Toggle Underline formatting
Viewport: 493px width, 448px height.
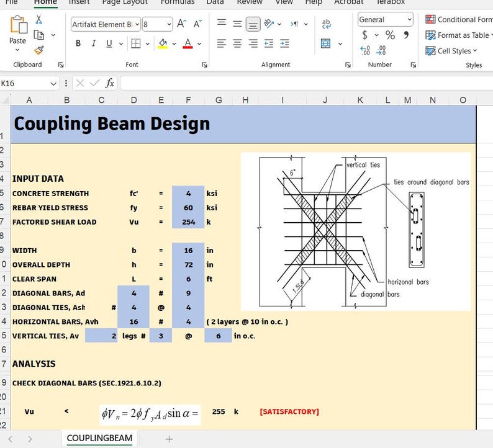point(109,43)
